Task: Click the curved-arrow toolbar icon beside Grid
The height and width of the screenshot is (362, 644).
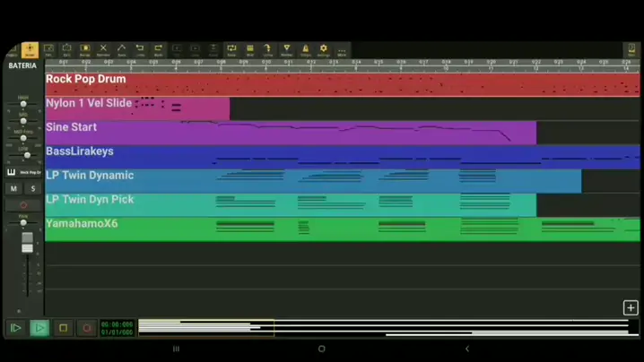Action: [268, 49]
